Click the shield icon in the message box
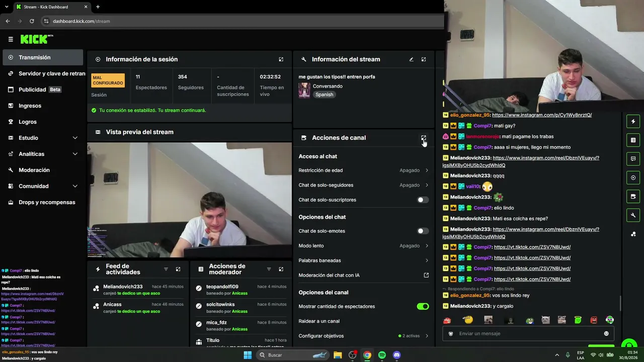Viewport: 644px width, 362px height. click(x=451, y=333)
